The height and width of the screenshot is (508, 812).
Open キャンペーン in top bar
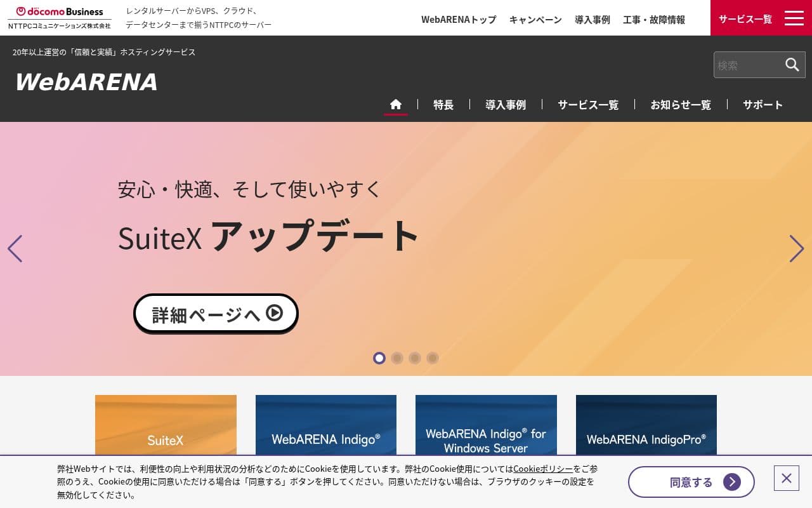535,20
